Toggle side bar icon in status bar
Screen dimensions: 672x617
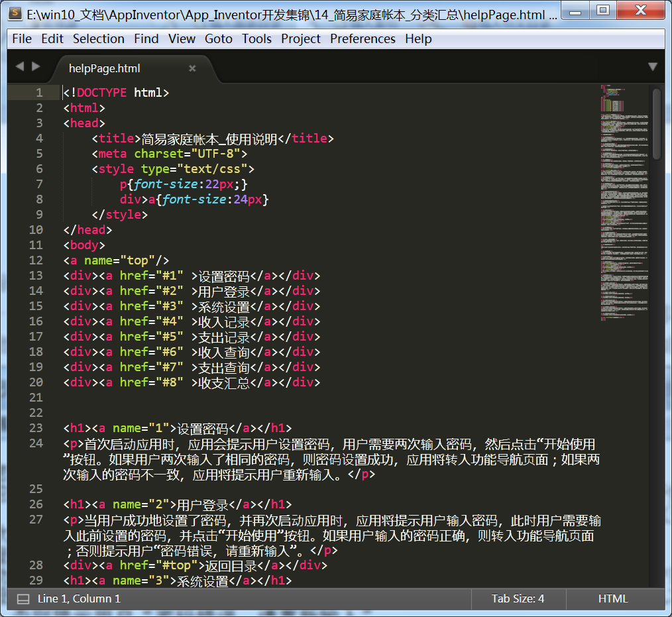(23, 599)
